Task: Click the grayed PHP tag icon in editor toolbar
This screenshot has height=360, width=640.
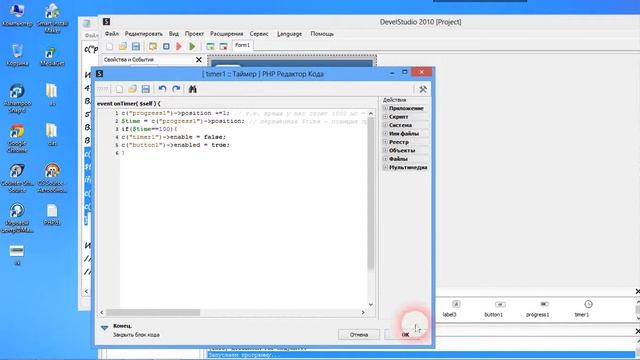Action: 103,89
